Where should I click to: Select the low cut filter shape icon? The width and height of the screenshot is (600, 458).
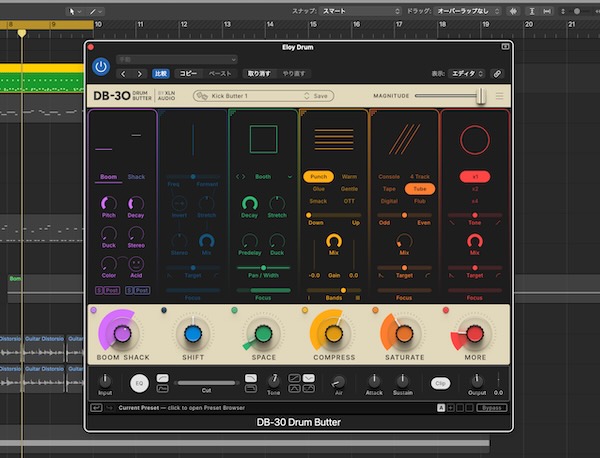162,388
